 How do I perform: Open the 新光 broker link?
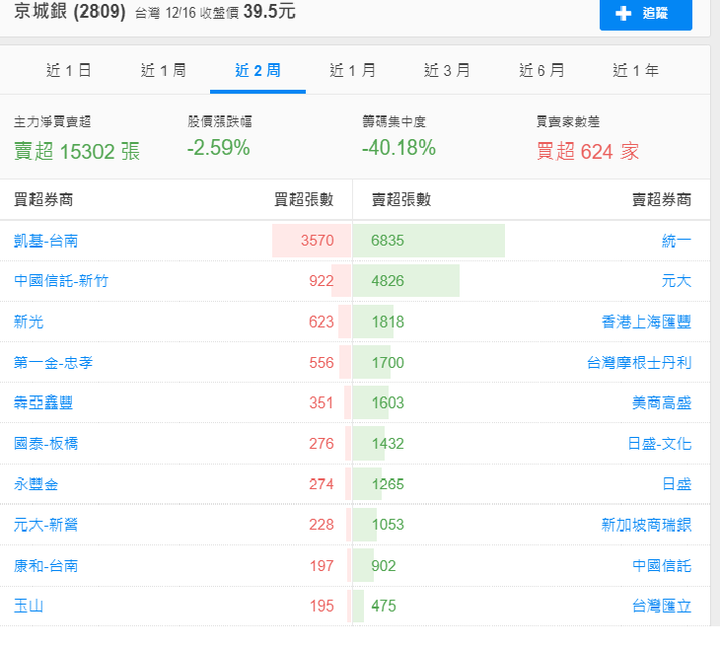(28, 321)
